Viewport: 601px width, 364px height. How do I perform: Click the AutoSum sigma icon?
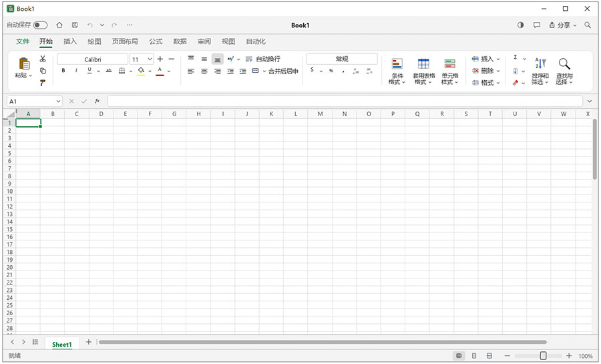coord(516,58)
